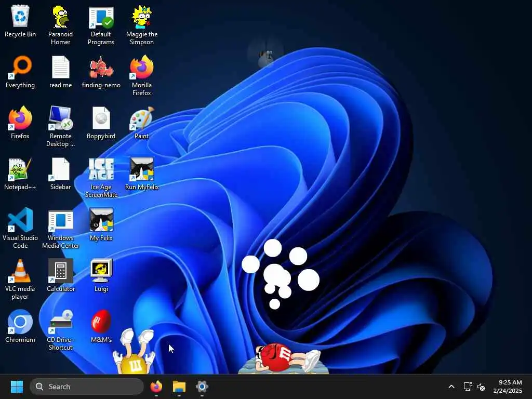Click the yellow M&M doing a handstand
Screen dimensions: 532x399
135,352
